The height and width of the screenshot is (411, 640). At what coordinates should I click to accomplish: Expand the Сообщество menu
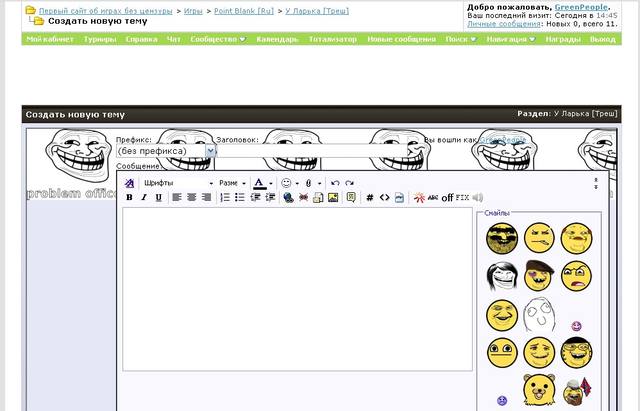(x=218, y=39)
